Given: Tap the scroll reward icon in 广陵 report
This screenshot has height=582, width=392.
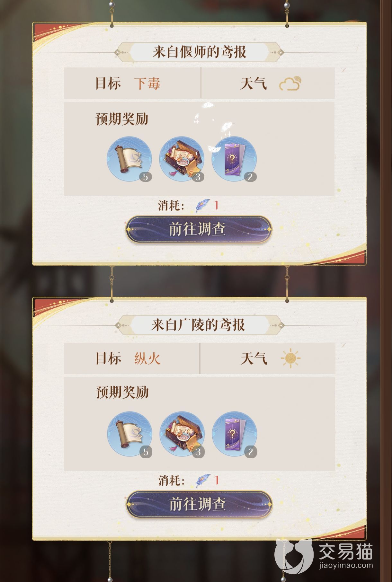Looking at the screenshot, I should (x=129, y=434).
